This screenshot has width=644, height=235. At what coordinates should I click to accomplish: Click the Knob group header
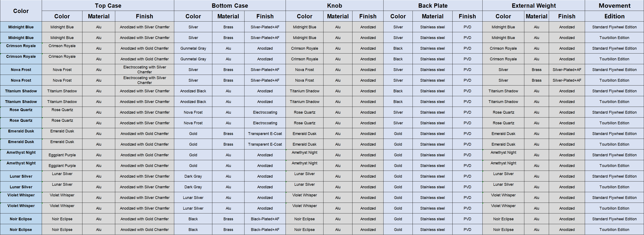tap(334, 6)
